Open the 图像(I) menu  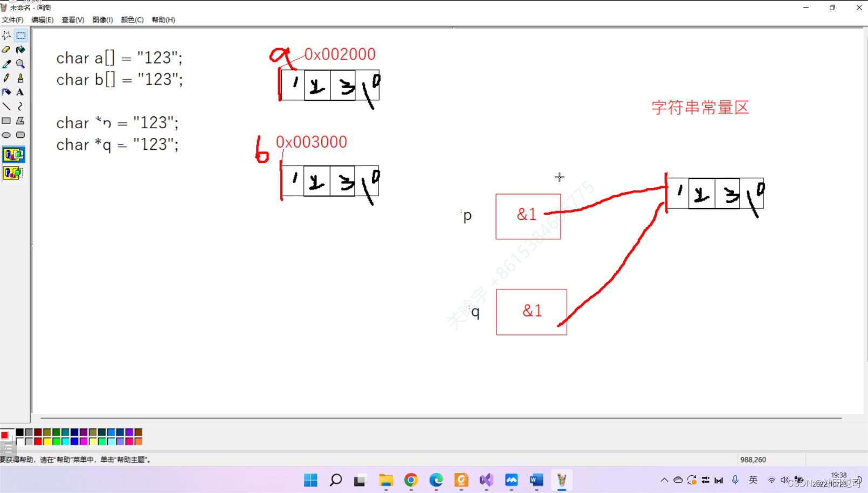coord(102,20)
